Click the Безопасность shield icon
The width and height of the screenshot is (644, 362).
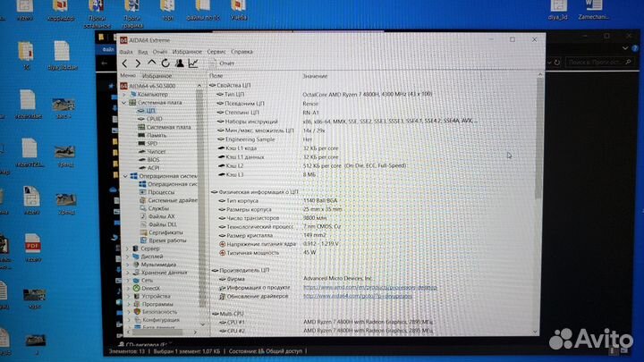click(x=137, y=312)
